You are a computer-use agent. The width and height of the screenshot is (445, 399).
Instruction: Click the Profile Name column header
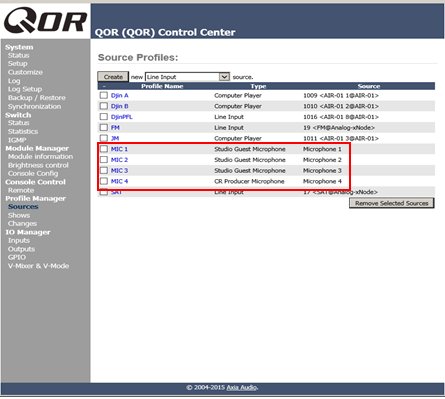point(162,86)
